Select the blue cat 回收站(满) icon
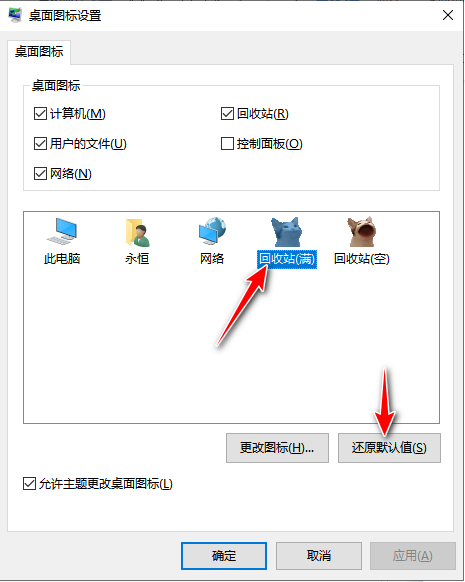This screenshot has height=582, width=465. (286, 232)
